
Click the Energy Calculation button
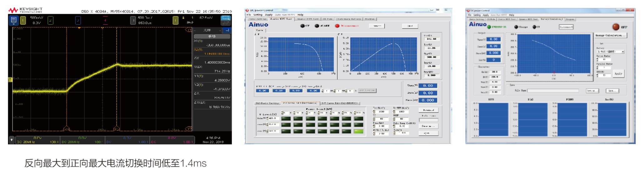click(610, 36)
